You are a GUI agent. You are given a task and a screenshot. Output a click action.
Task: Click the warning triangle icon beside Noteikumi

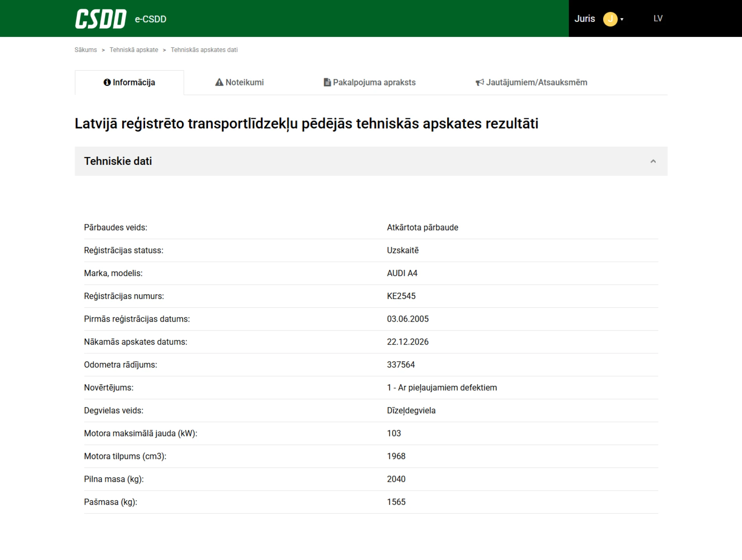pos(219,82)
